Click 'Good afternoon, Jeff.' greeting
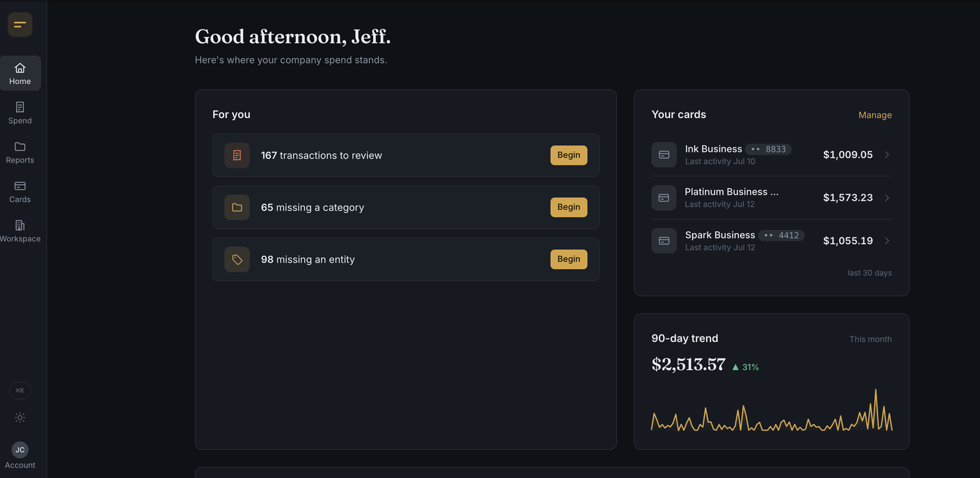 (x=293, y=37)
